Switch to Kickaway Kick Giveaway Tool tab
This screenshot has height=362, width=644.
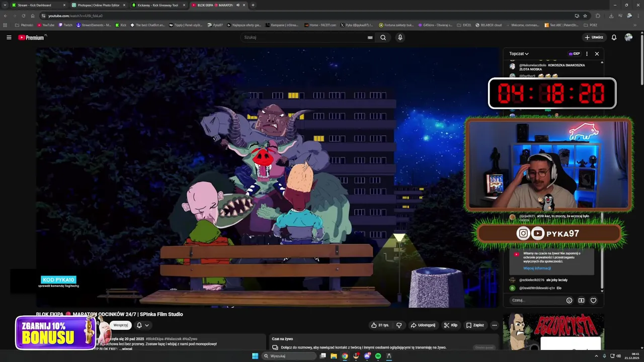(x=157, y=5)
